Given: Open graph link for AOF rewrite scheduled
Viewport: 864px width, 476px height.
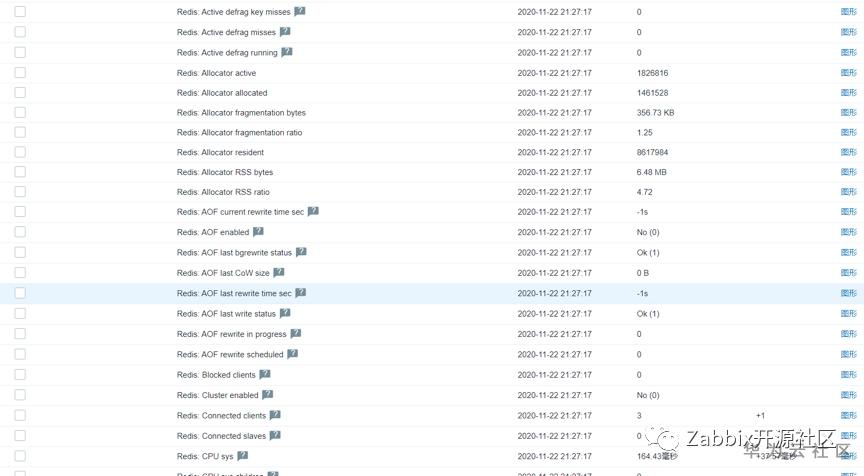Looking at the screenshot, I should 849,354.
